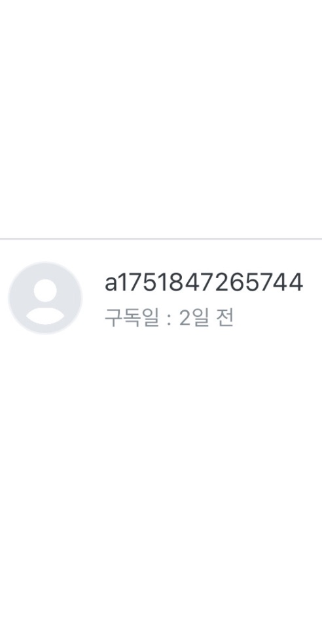The height and width of the screenshot is (644, 322).
Task: Tap the gray person silhouette icon
Action: click(45, 301)
